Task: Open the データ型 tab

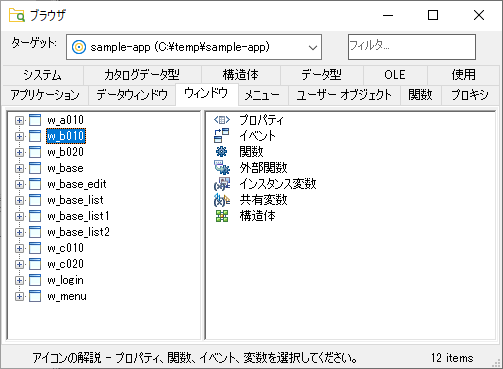Action: tap(322, 75)
